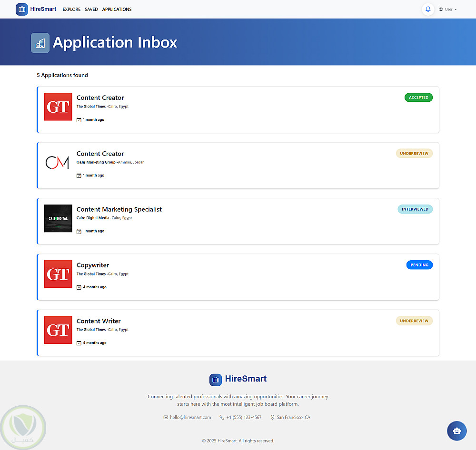
Task: Expand the User account dropdown
Action: [x=447, y=10]
